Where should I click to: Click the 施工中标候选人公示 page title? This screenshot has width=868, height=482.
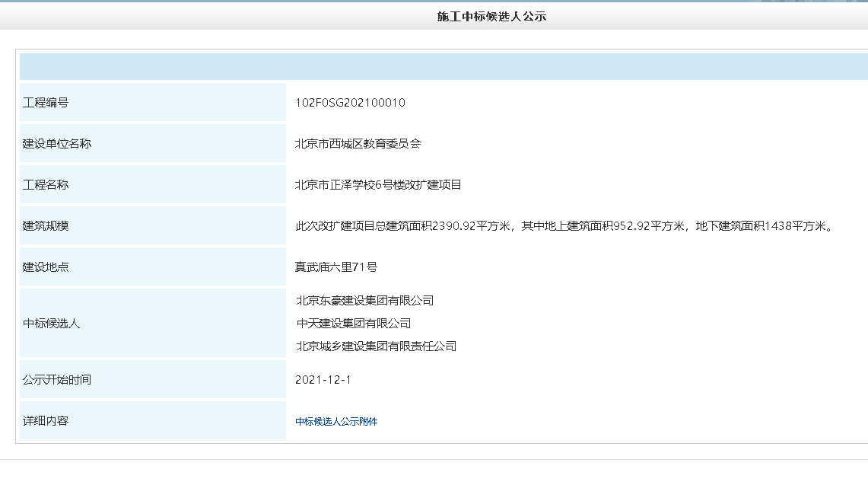tap(491, 16)
